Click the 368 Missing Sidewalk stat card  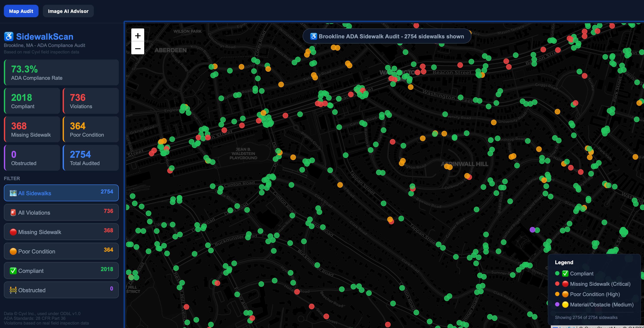(32, 129)
